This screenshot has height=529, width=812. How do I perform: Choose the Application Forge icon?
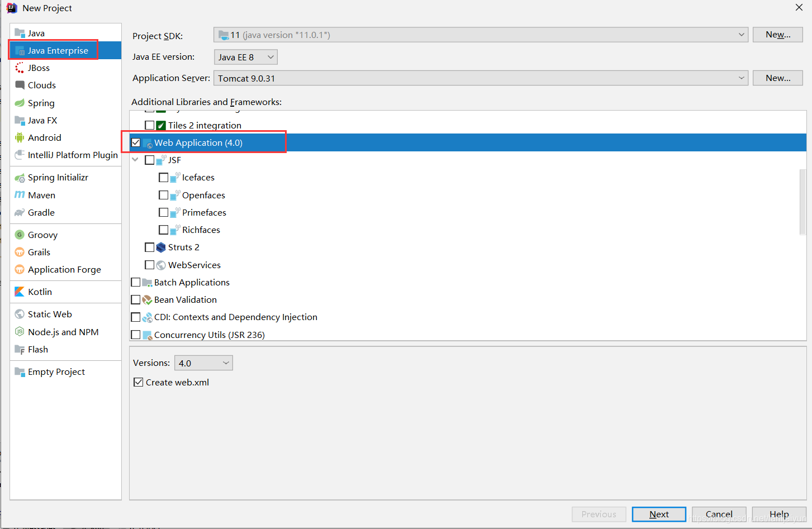[x=20, y=269]
